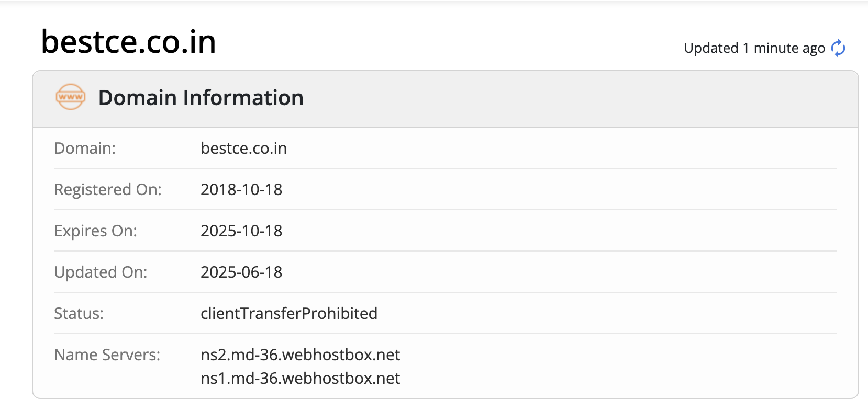The height and width of the screenshot is (411, 868).
Task: Click the Status: label
Action: [79, 313]
